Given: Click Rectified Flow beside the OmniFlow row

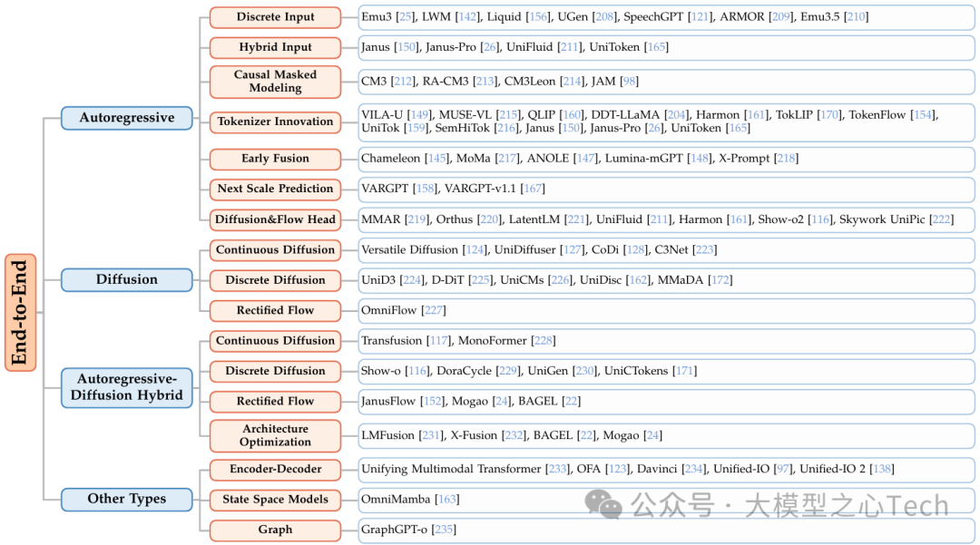Looking at the screenshot, I should pyautogui.click(x=275, y=310).
